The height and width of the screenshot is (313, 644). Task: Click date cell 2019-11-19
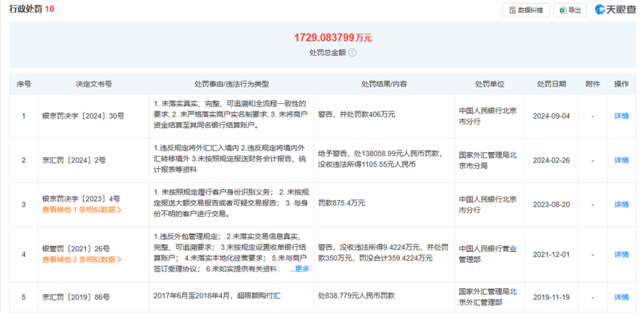coord(551,297)
